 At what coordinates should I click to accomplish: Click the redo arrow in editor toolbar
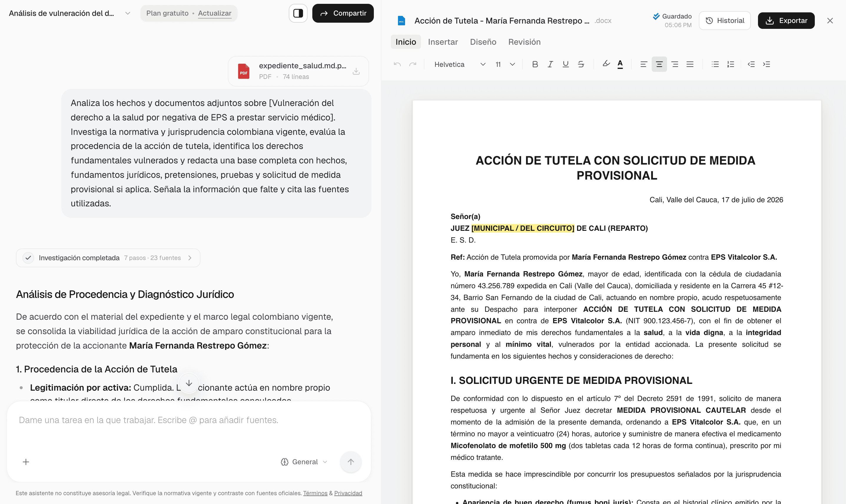coord(412,64)
